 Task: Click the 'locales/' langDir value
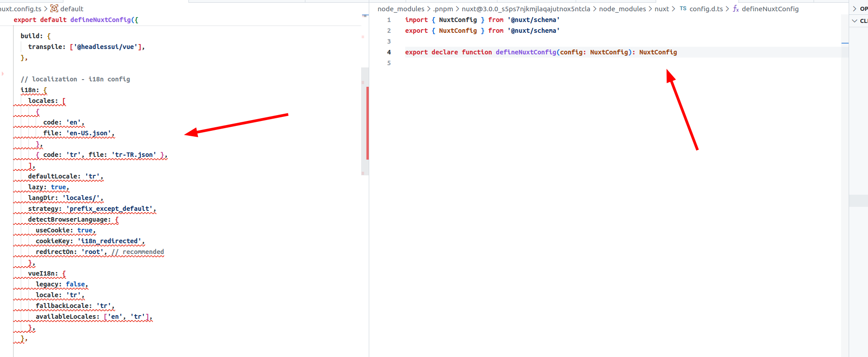[x=81, y=198]
